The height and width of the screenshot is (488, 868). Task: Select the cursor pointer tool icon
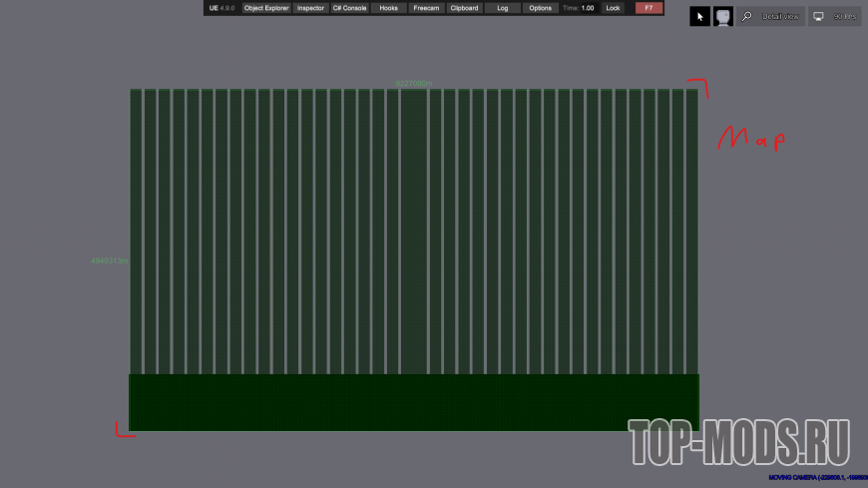[699, 17]
